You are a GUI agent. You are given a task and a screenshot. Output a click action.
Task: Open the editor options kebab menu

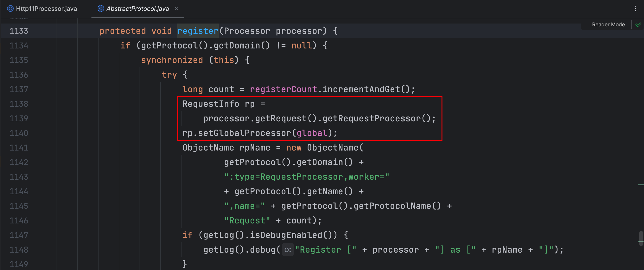(x=636, y=9)
